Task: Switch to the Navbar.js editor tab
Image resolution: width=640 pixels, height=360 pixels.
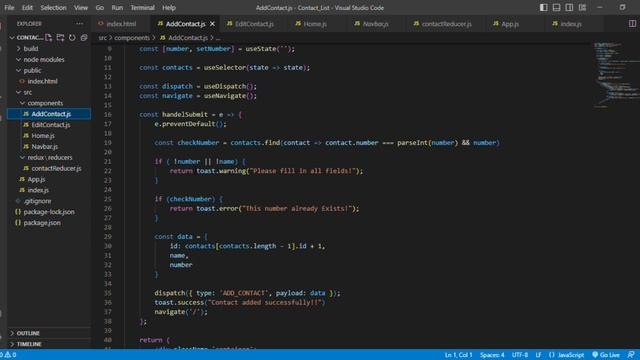Action: [x=376, y=24]
